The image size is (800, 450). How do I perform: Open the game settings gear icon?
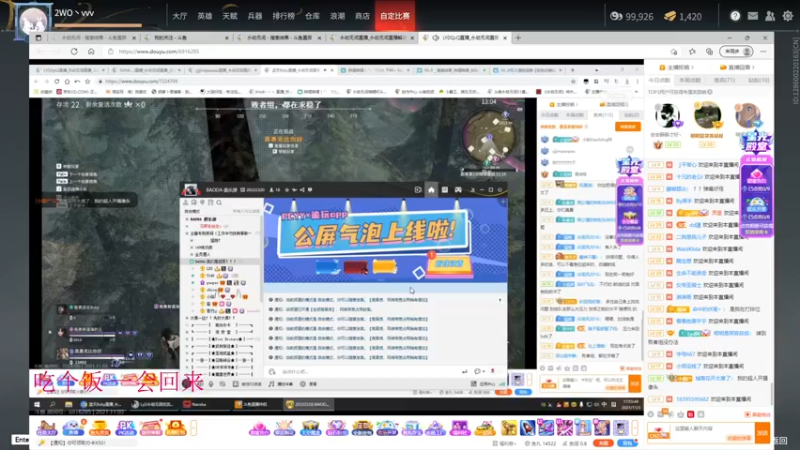788,16
